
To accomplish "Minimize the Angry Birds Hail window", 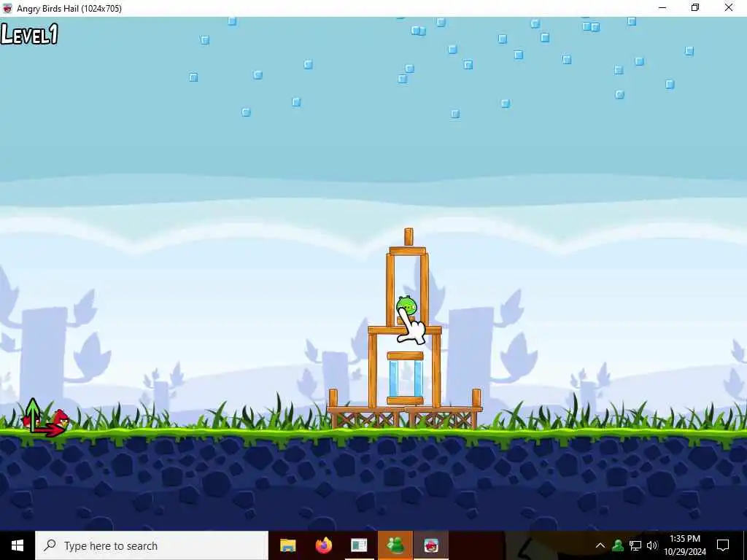I will 662,7.
